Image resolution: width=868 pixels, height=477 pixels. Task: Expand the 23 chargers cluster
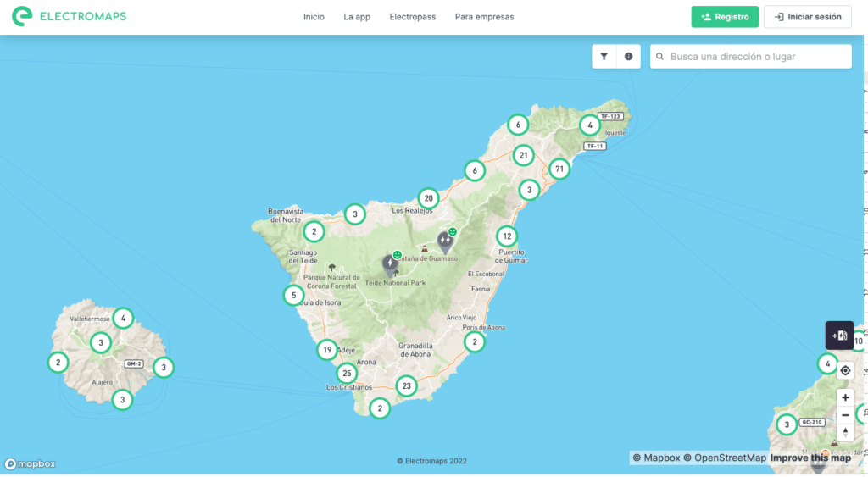(407, 385)
